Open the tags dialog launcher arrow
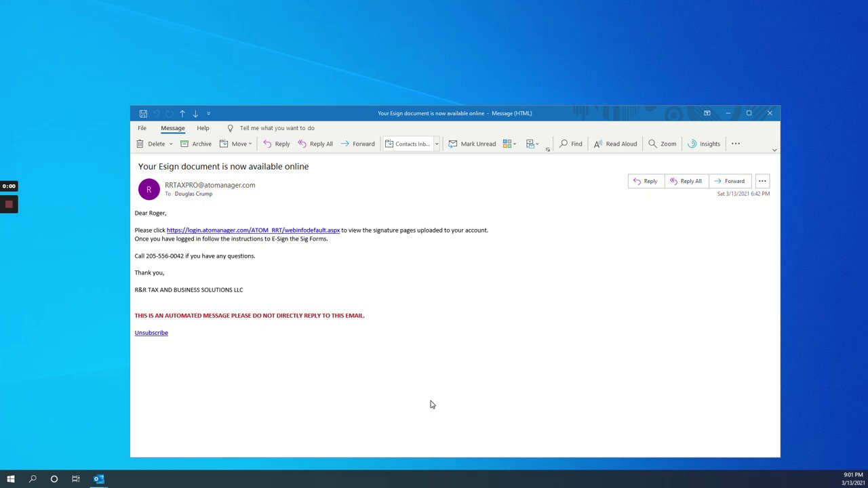Viewport: 868px width, 488px height. click(547, 150)
